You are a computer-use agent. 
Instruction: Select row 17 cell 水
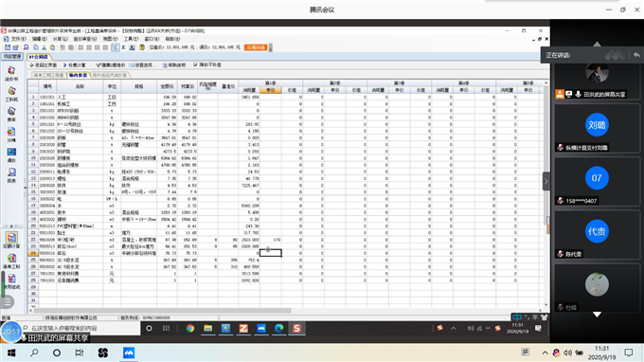tap(80, 206)
